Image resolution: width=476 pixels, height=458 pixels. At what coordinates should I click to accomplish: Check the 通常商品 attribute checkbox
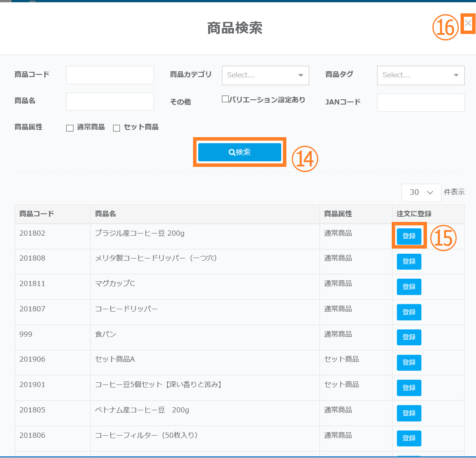click(70, 128)
